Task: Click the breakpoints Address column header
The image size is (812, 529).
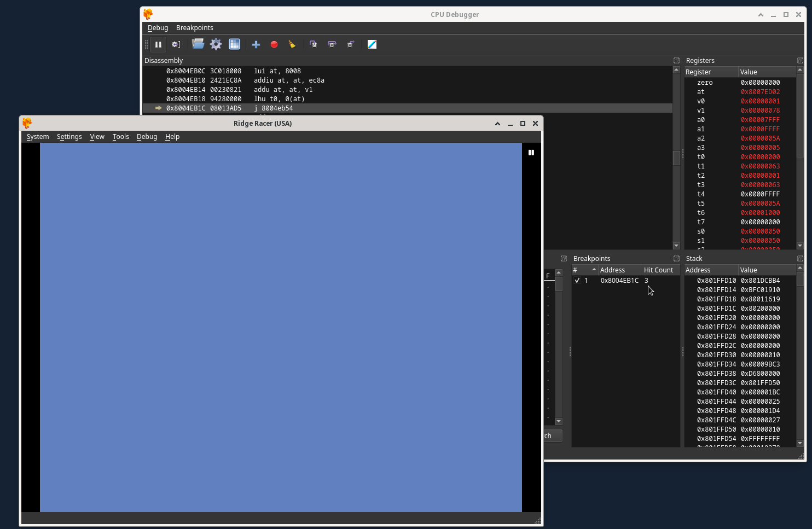Action: point(619,270)
